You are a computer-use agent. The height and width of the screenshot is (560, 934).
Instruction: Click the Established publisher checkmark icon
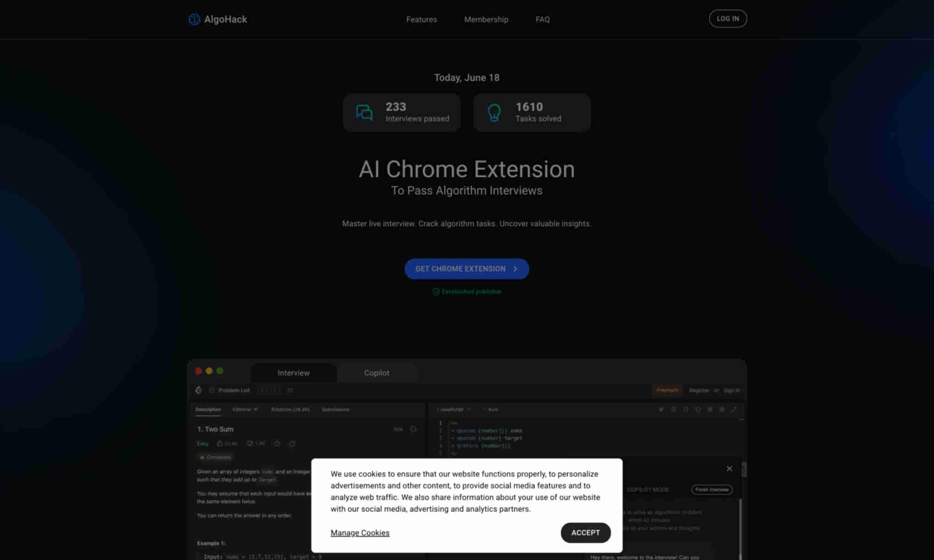click(x=436, y=292)
